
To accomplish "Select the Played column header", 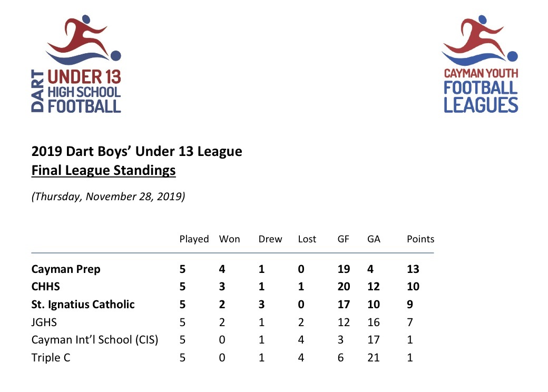I will click(x=194, y=239).
